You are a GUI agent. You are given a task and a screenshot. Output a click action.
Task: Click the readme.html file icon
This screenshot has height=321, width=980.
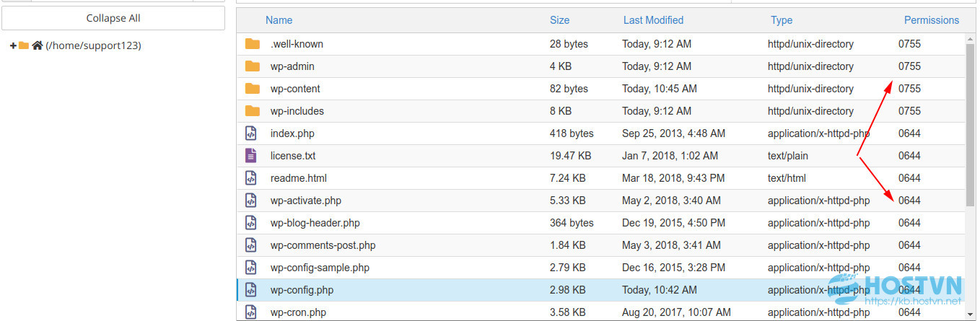[x=250, y=178]
